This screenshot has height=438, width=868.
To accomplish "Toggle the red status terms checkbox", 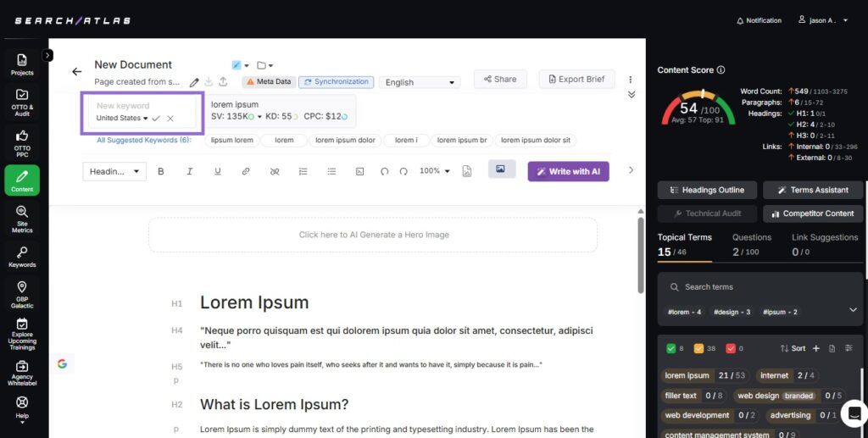I will pos(730,348).
